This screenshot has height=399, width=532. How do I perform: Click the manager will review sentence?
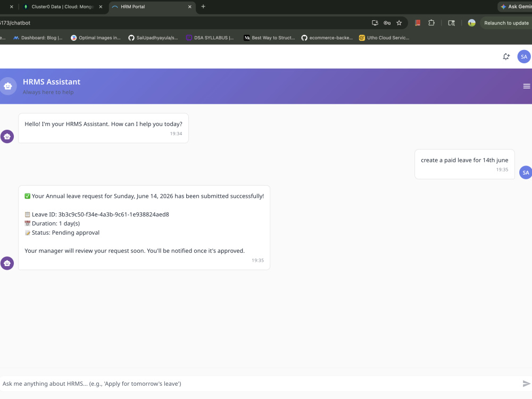135,251
